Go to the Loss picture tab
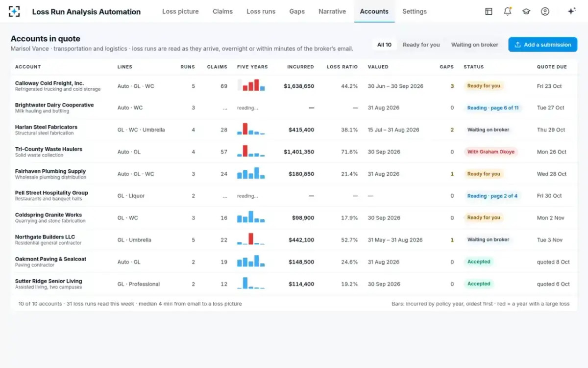The height and width of the screenshot is (368, 588). [181, 11]
